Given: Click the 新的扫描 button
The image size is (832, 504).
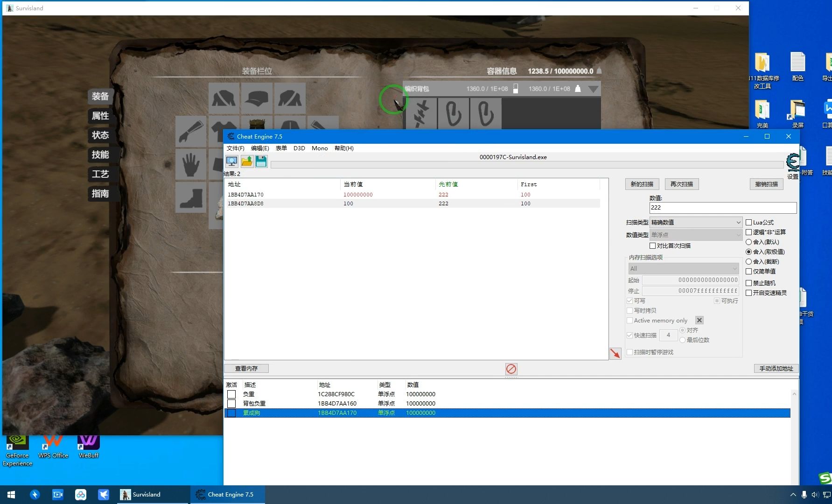Looking at the screenshot, I should (642, 184).
